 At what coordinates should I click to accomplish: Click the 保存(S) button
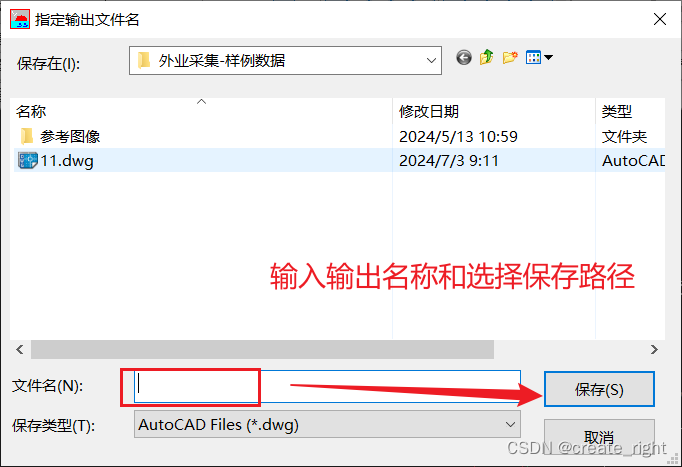(599, 389)
